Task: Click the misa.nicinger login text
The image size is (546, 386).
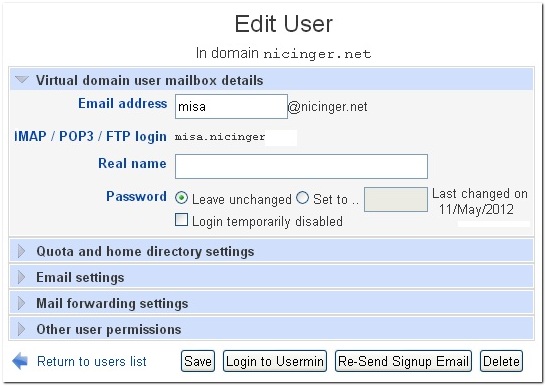Action: click(220, 137)
